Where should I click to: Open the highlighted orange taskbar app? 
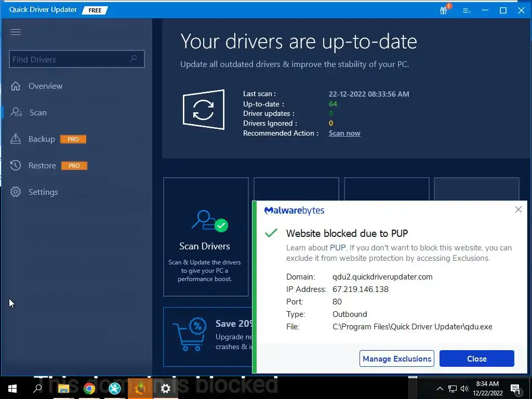(x=140, y=388)
